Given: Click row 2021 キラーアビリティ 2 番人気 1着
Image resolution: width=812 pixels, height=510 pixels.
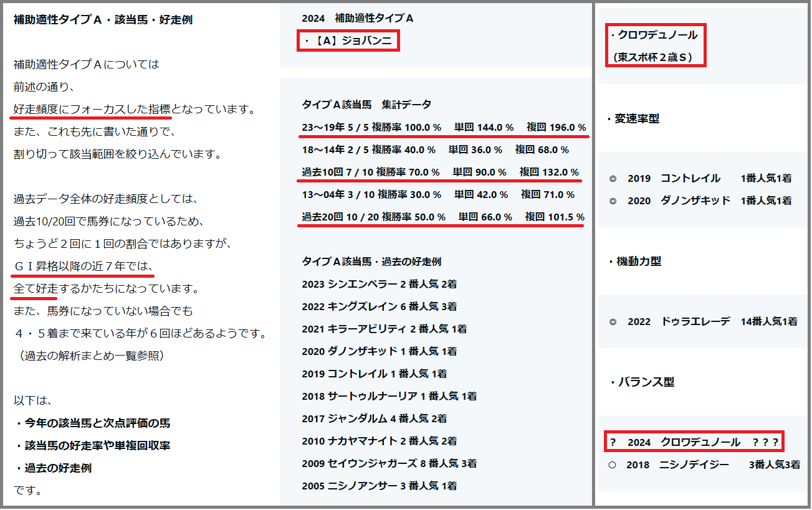Looking at the screenshot, I should coord(384,329).
